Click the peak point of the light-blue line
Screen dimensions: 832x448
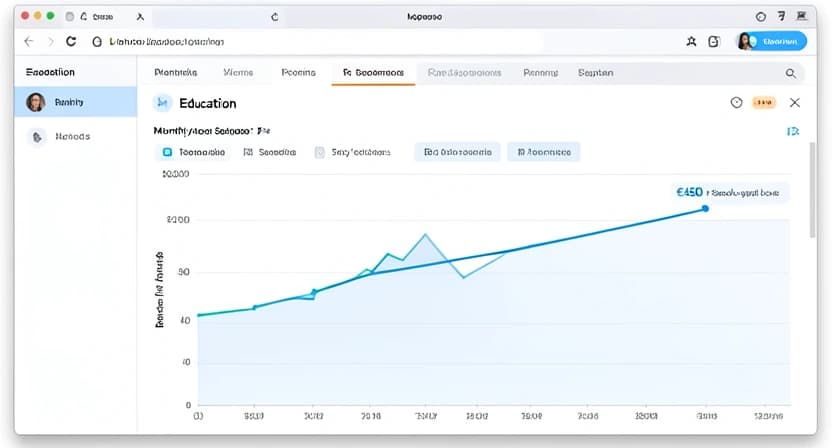coord(425,234)
